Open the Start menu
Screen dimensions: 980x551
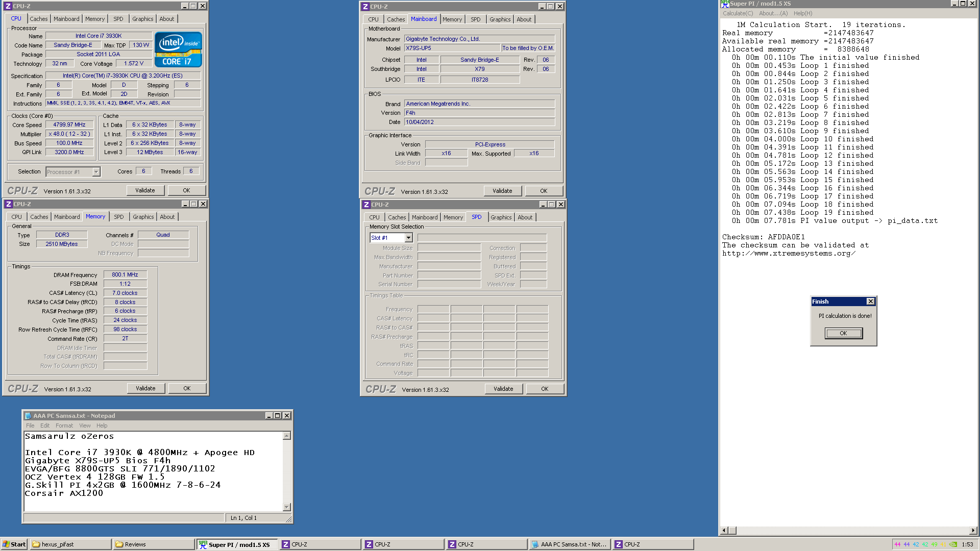(x=14, y=544)
